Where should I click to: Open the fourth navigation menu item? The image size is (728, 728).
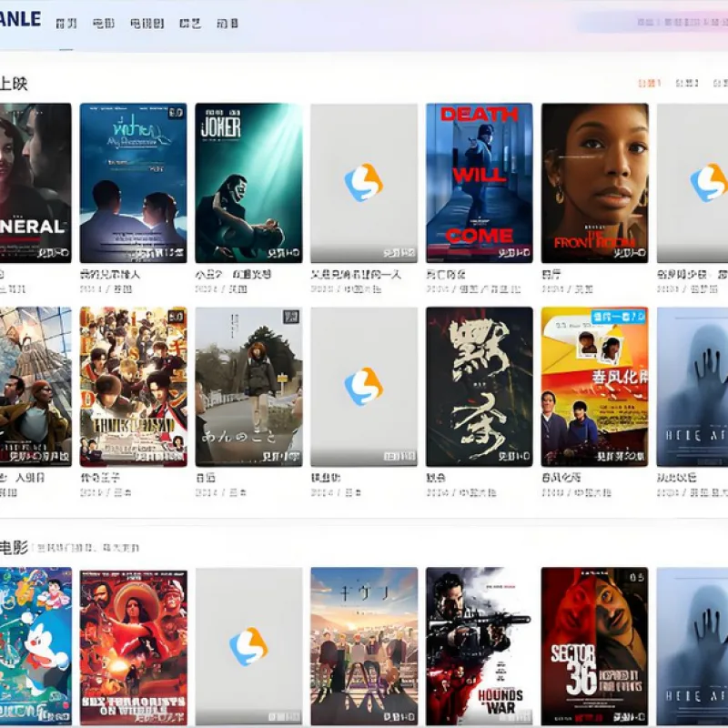(190, 24)
